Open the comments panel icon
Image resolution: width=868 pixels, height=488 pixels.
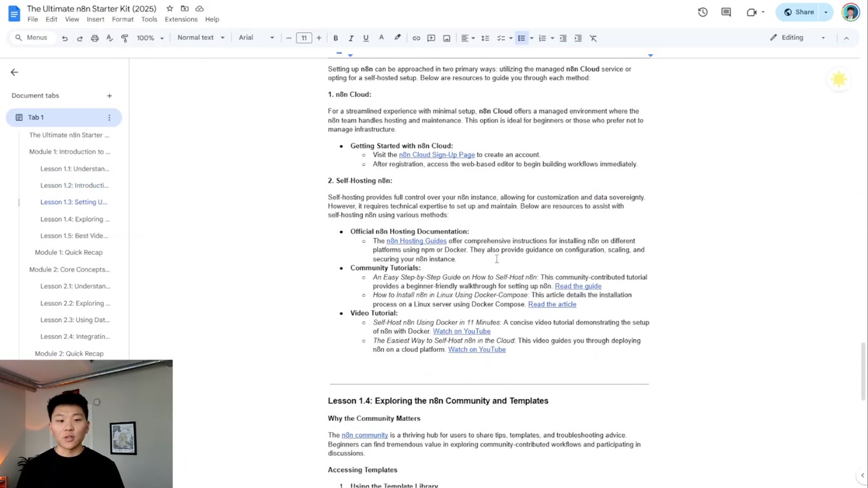726,12
